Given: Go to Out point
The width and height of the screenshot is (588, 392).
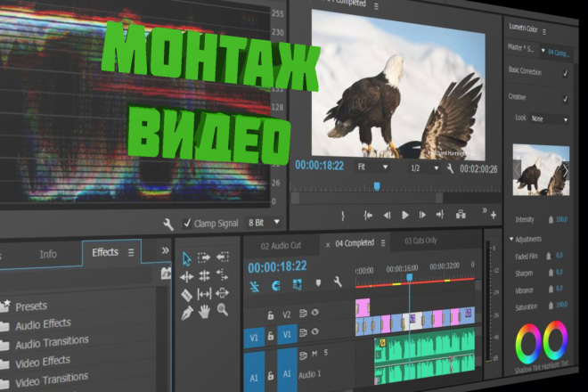Looking at the screenshot, I should (440, 215).
